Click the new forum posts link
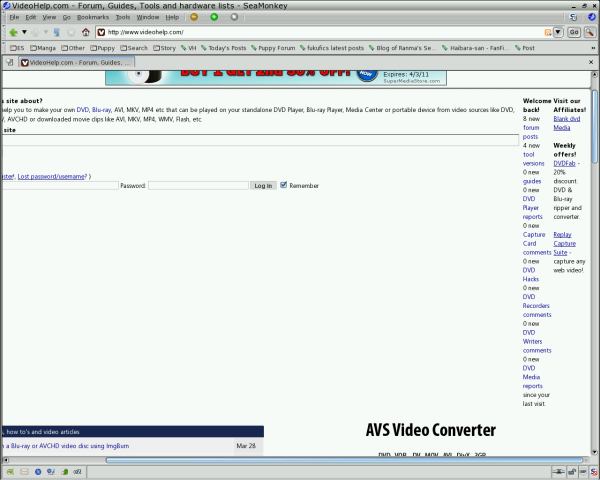The width and height of the screenshot is (600, 480). point(531,132)
